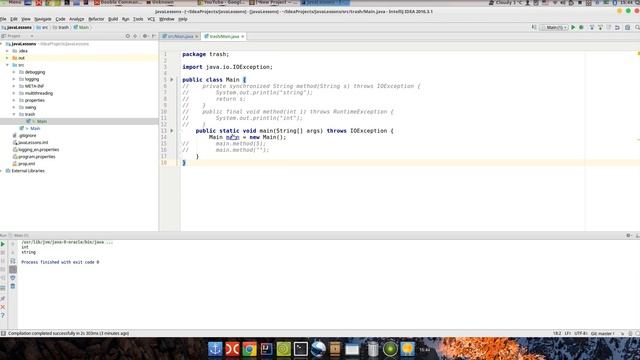The width and height of the screenshot is (640, 360).
Task: Open the Refactor menu
Action: pos(96,19)
